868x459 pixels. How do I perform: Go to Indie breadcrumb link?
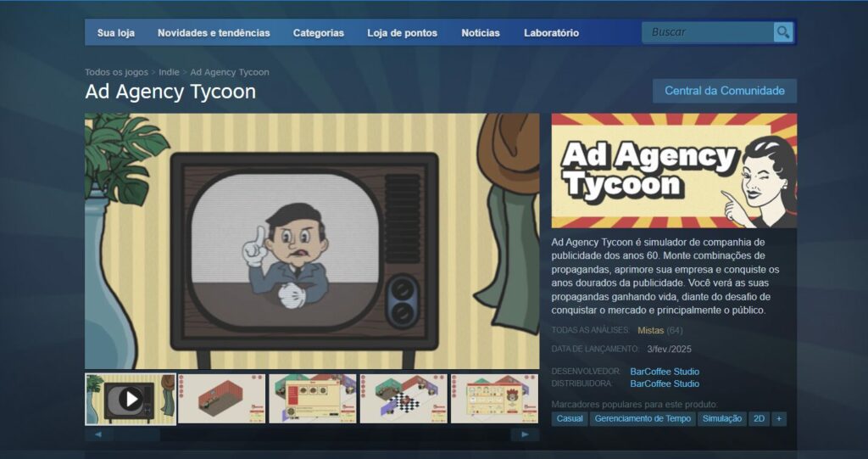(x=169, y=72)
